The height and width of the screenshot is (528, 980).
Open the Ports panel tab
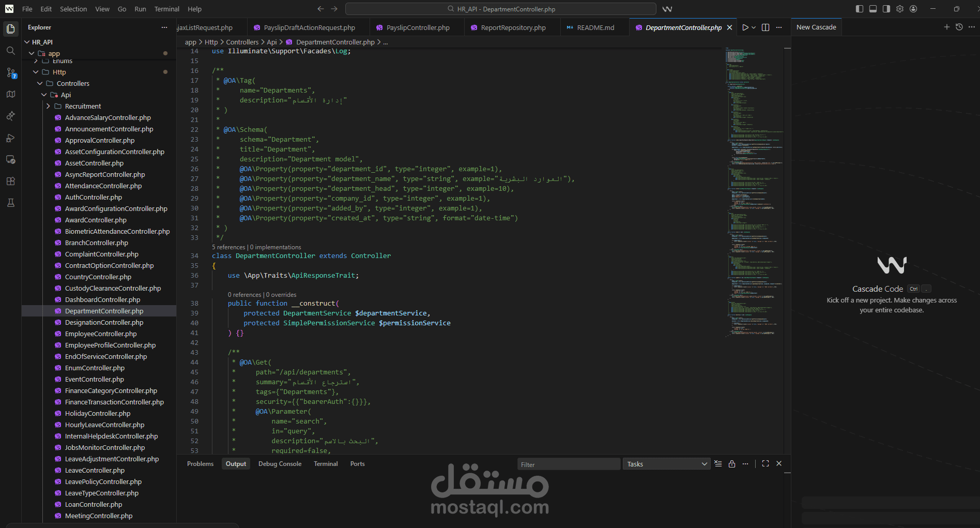pyautogui.click(x=357, y=464)
